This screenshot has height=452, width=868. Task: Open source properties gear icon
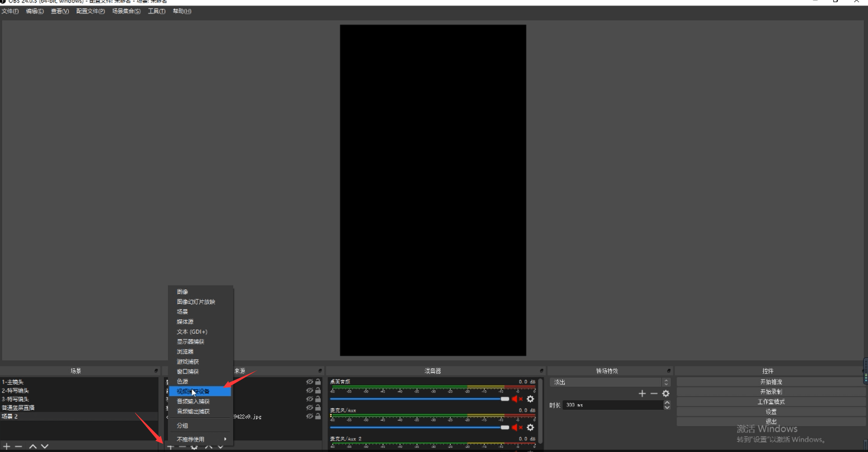coord(194,447)
